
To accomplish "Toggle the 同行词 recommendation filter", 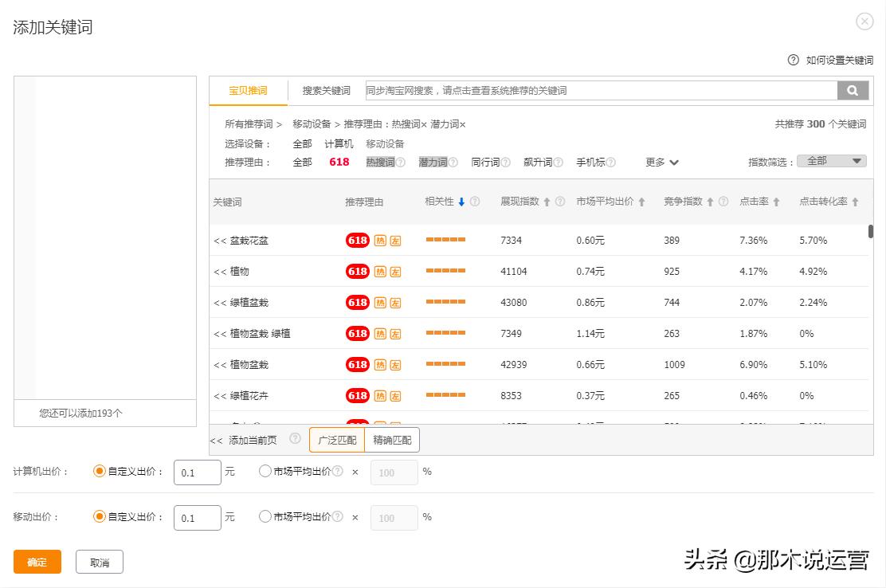I will click(x=485, y=162).
